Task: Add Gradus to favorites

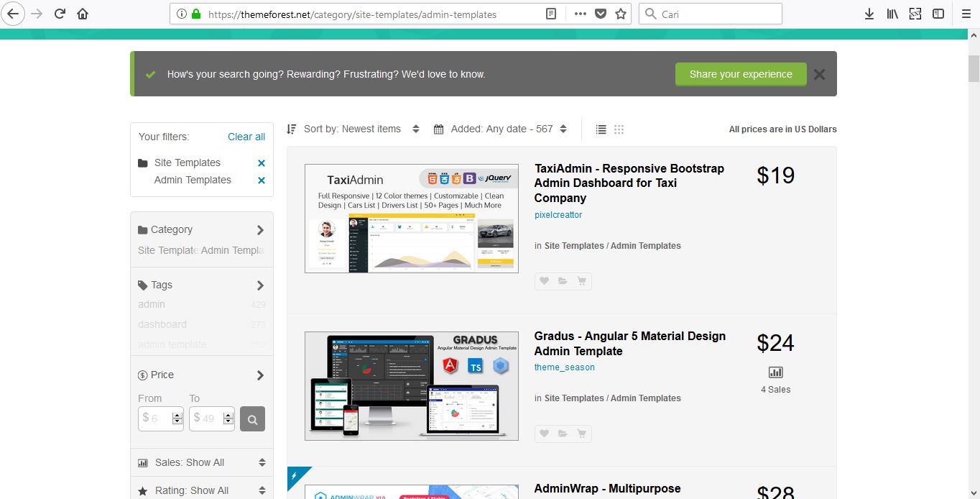Action: click(x=544, y=434)
